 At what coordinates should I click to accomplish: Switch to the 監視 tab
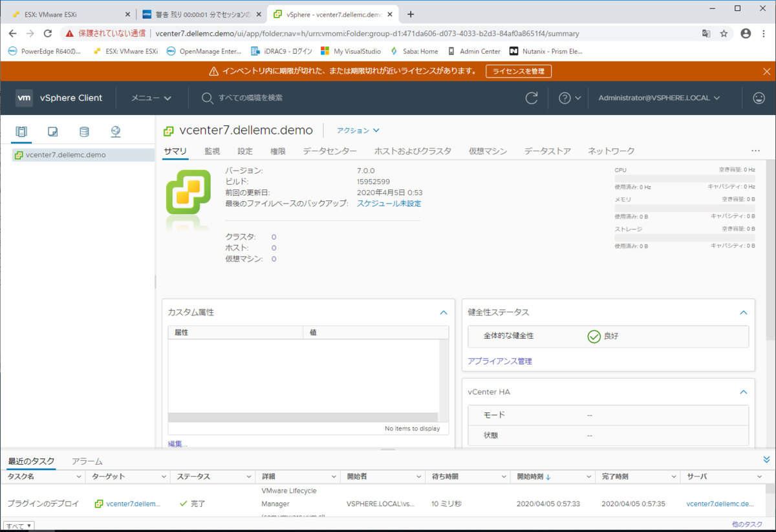coord(212,151)
